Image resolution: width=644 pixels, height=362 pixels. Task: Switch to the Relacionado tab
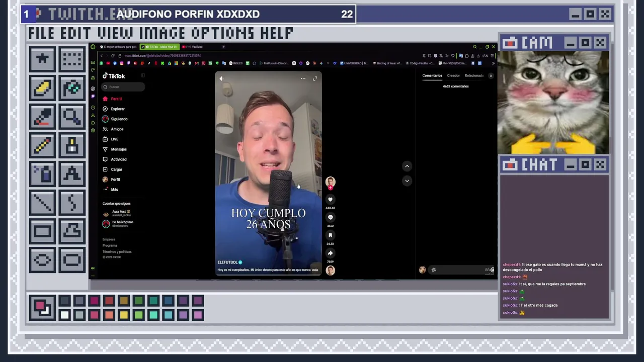pos(474,75)
